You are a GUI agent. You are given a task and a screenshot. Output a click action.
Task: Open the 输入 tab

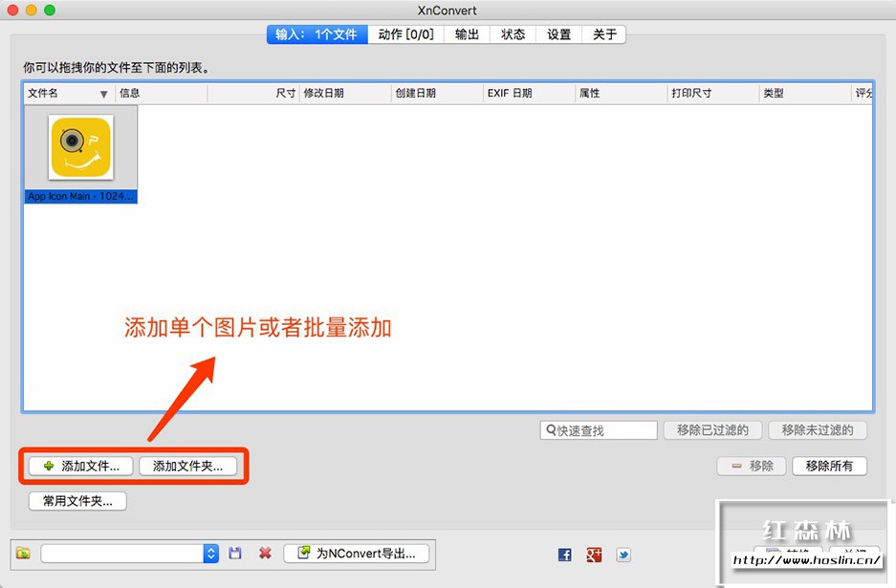coord(317,34)
